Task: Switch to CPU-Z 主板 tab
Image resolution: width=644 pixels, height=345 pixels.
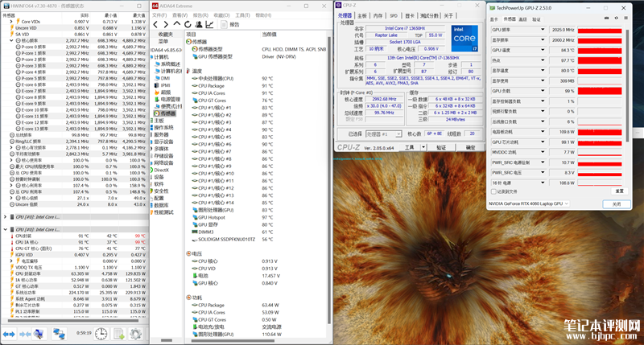Action: (x=361, y=15)
